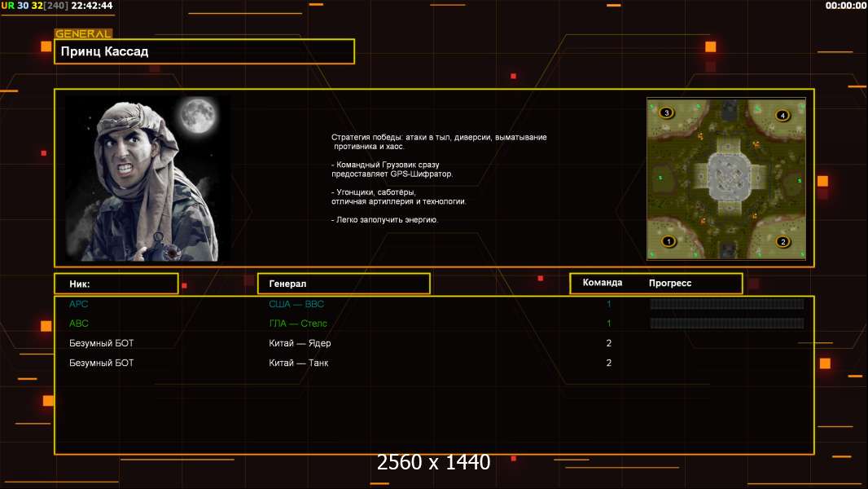Click the loading progress bar for APC
Image resolution: width=868 pixels, height=489 pixels.
coord(727,303)
